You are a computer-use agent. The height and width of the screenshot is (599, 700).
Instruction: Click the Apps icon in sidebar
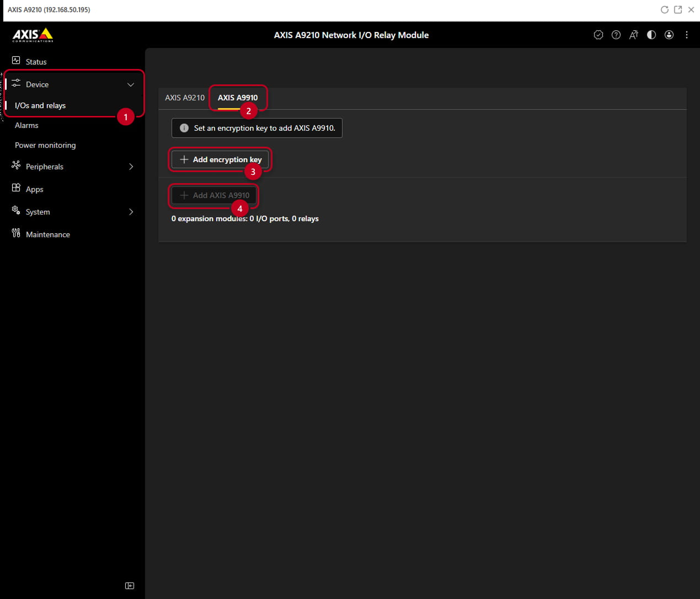click(16, 188)
